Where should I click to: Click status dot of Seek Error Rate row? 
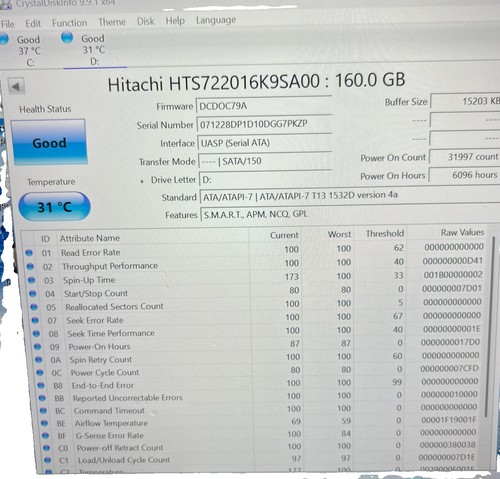point(35,320)
